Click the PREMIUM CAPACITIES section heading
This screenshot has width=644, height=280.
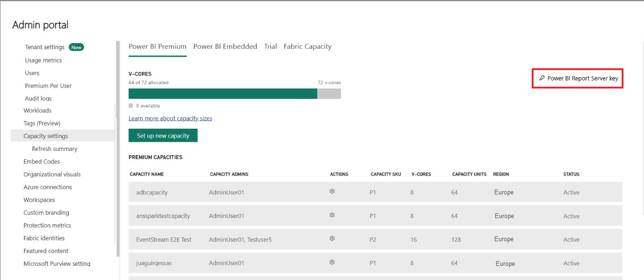point(155,157)
